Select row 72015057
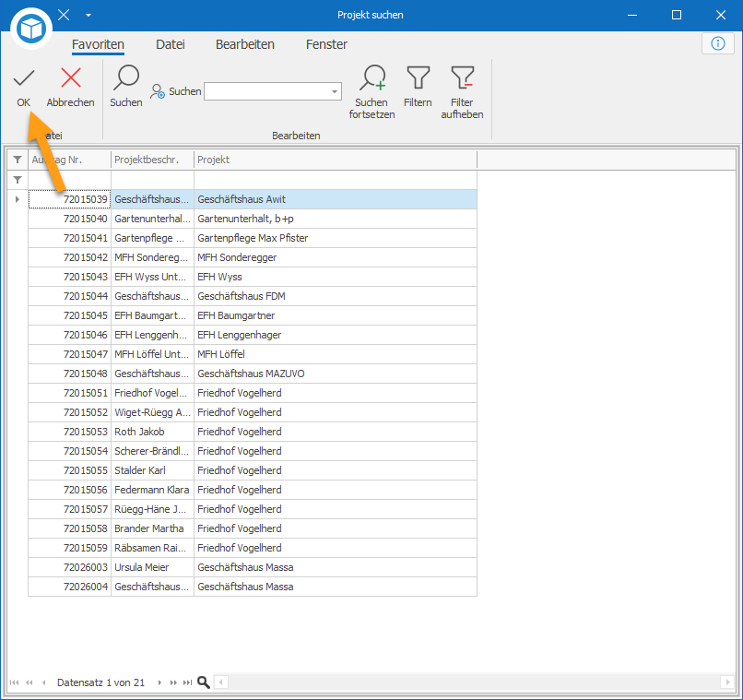This screenshot has width=743, height=700. point(253,509)
